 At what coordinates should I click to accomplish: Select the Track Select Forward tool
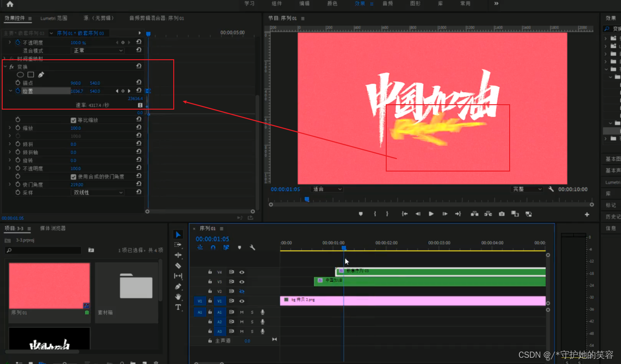(178, 245)
